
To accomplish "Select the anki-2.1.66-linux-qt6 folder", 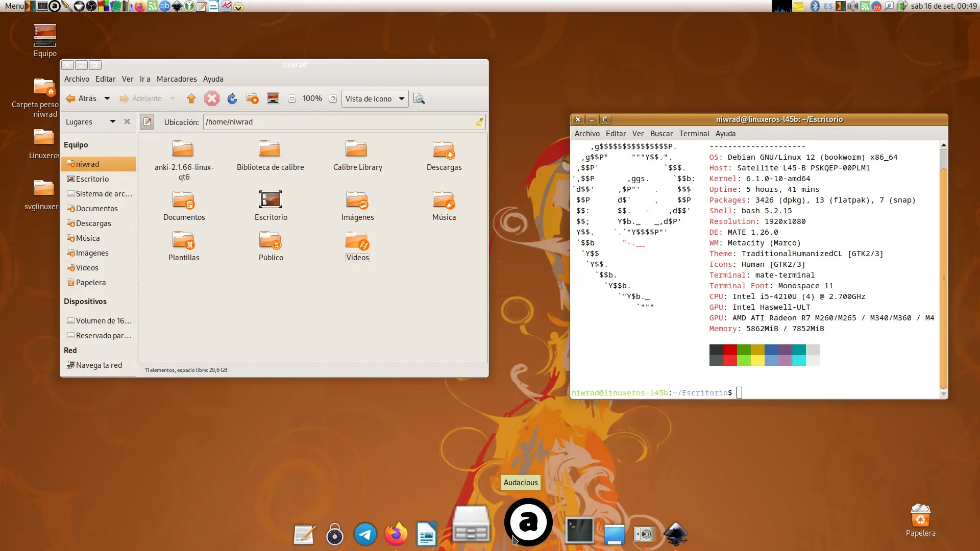I will [183, 149].
